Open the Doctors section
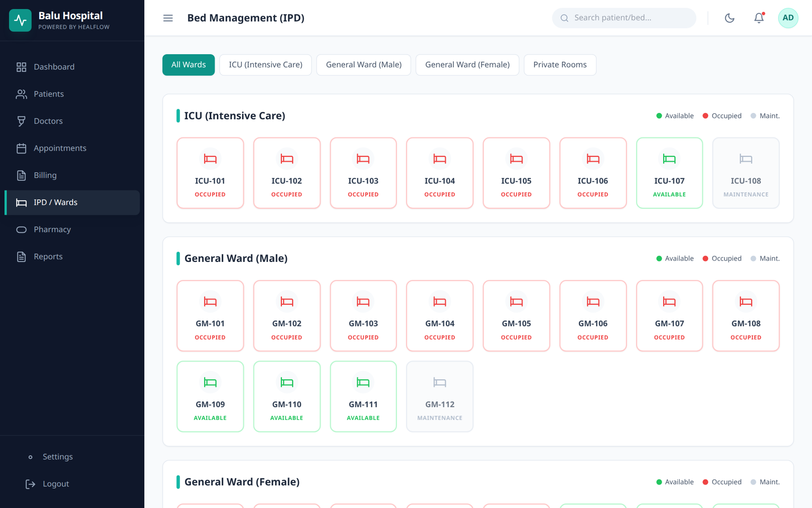Screen dimensions: 812x508 pyautogui.click(x=72, y=121)
